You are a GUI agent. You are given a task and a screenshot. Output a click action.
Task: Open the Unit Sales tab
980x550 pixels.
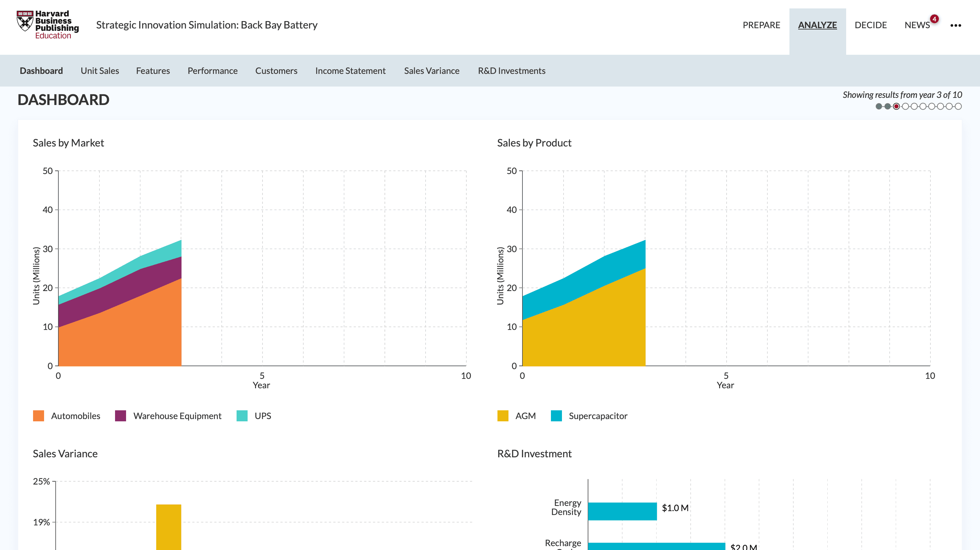(x=100, y=71)
